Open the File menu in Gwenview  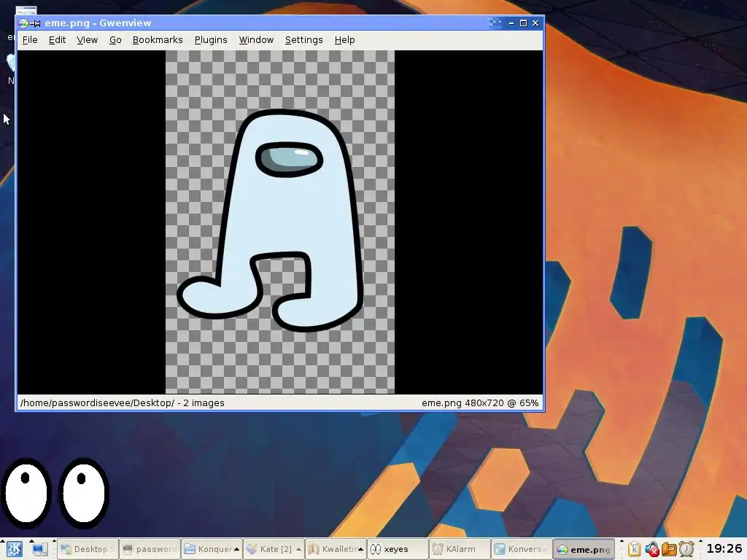[29, 40]
